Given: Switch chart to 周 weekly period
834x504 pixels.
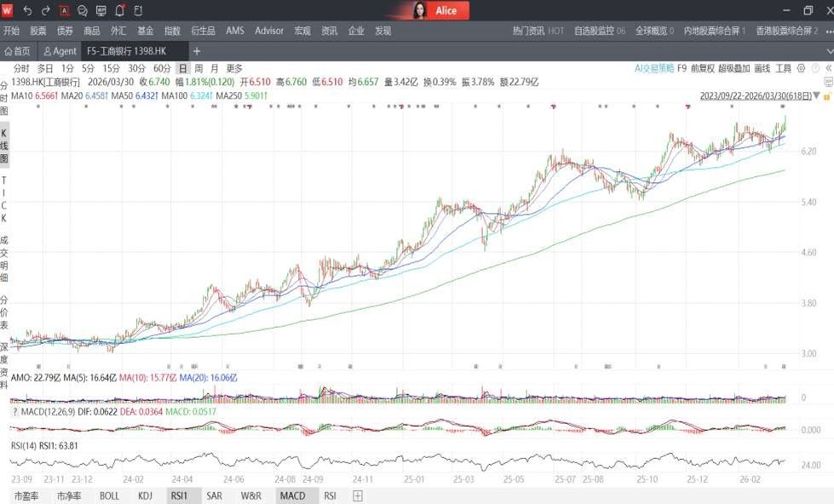Looking at the screenshot, I should (x=198, y=68).
